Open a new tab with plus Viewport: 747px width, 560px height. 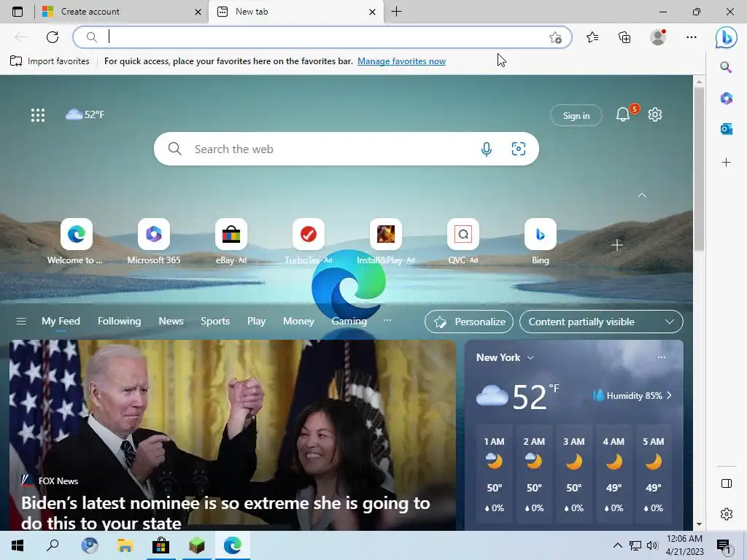[x=396, y=12]
